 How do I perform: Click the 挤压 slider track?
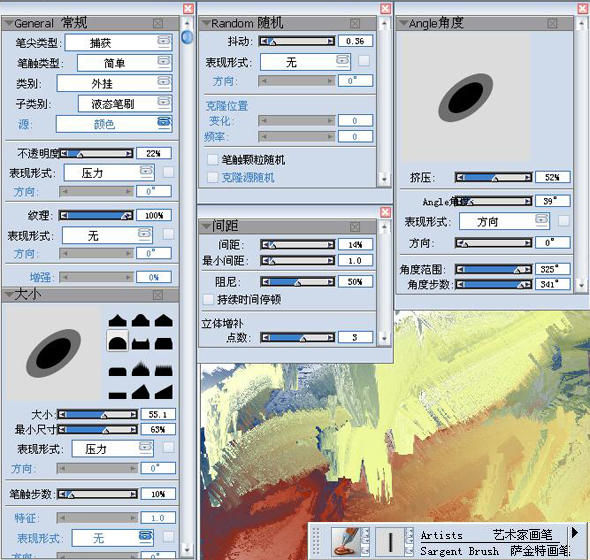tap(494, 177)
